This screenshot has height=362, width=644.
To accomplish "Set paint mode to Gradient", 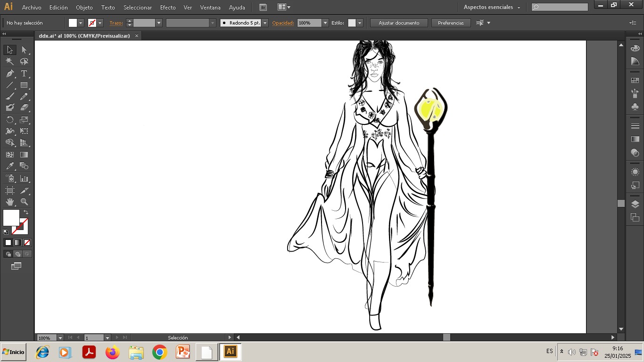I will pos(17,243).
